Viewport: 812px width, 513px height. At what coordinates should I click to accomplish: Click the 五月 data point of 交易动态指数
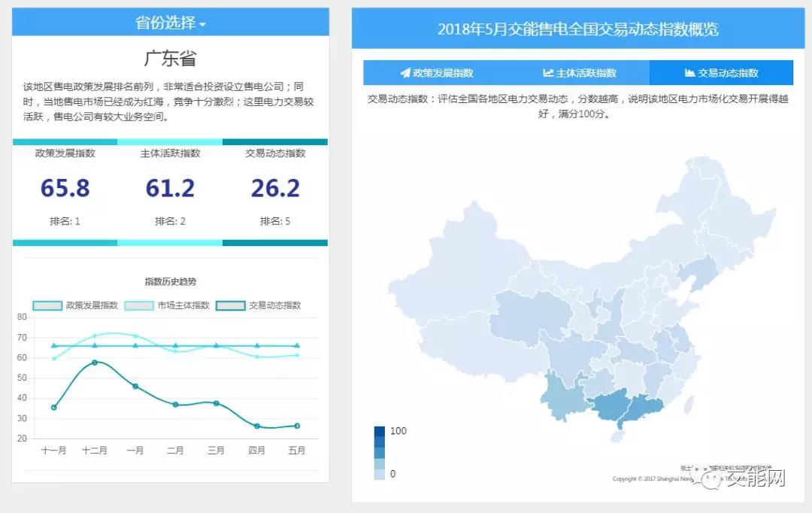297,426
